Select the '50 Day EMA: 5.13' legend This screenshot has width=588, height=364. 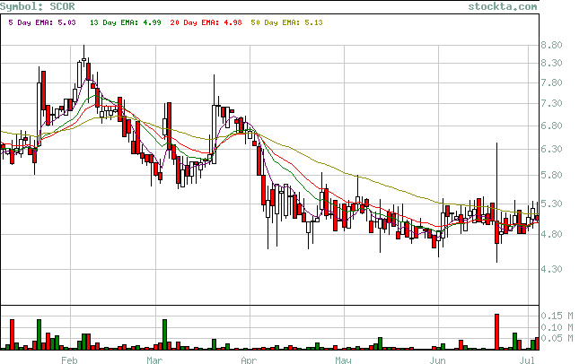[286, 22]
